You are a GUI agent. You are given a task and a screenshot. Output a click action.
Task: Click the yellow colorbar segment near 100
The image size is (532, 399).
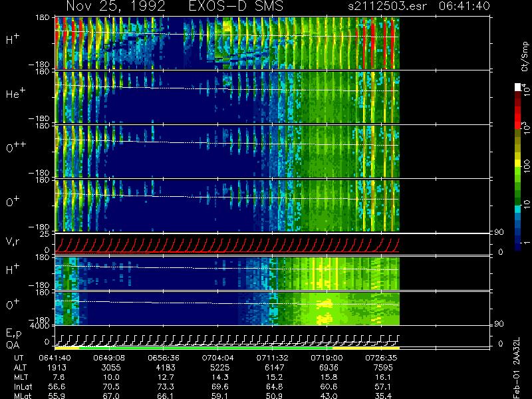[x=518, y=164]
